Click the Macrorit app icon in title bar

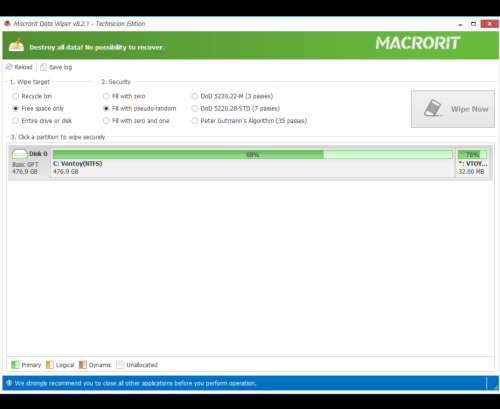coord(7,24)
